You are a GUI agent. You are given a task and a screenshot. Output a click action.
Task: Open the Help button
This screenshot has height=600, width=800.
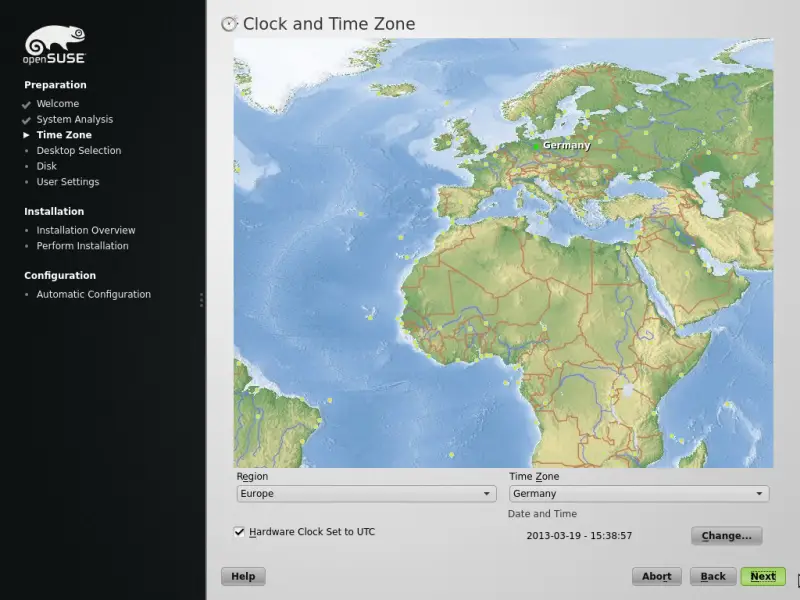243,576
